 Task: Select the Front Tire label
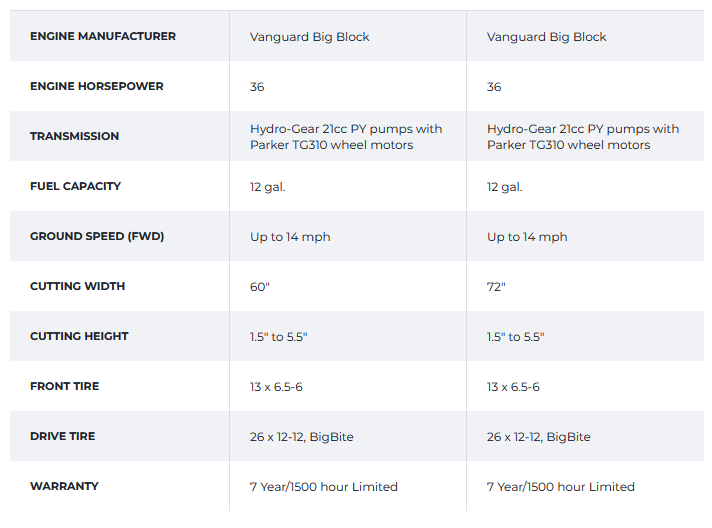[64, 386]
